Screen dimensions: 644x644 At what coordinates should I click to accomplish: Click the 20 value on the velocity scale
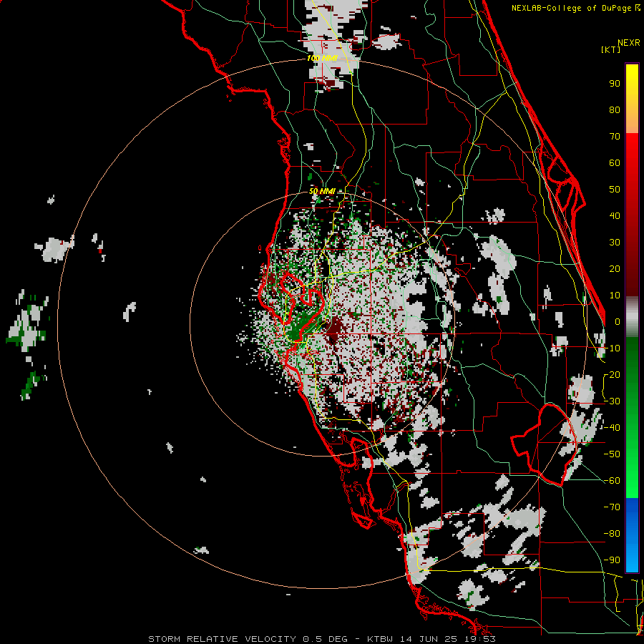click(x=615, y=268)
